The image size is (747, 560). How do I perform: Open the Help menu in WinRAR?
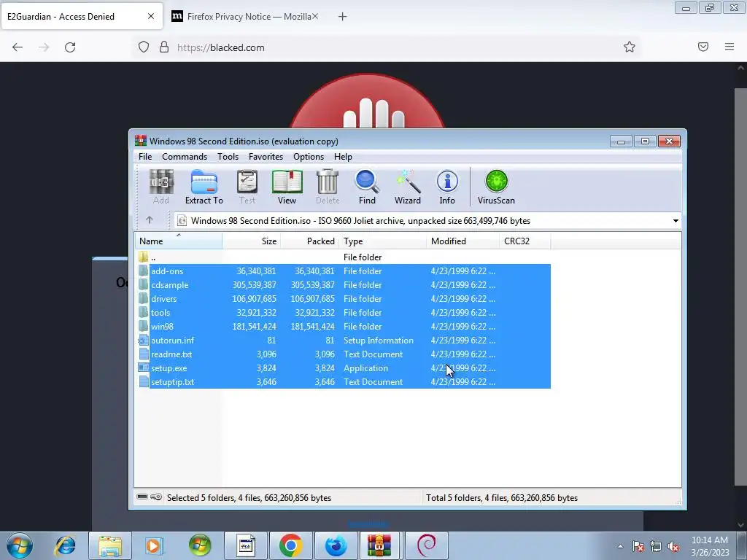pyautogui.click(x=343, y=157)
